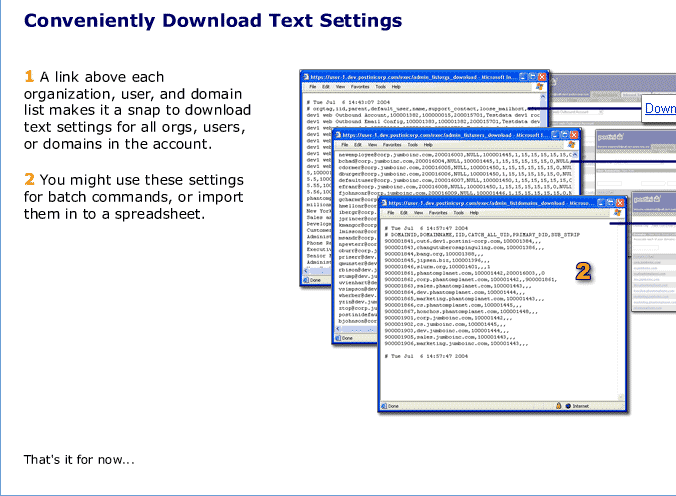The image size is (676, 496).
Task: Open Help menu in domains download window
Action: (474, 213)
